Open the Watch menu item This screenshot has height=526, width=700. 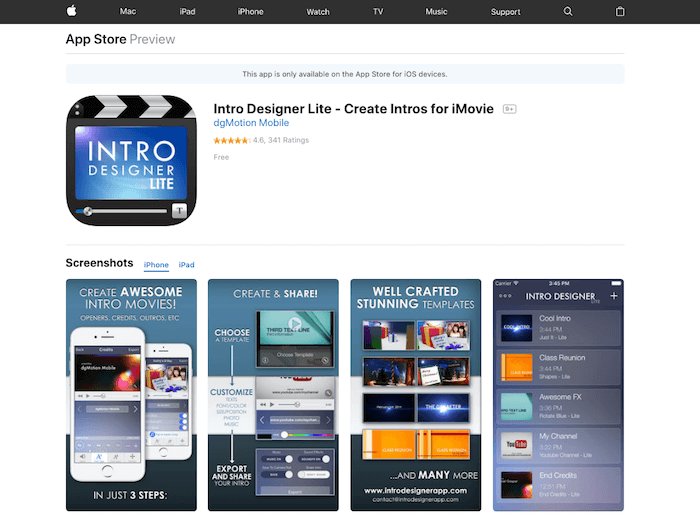pyautogui.click(x=318, y=12)
